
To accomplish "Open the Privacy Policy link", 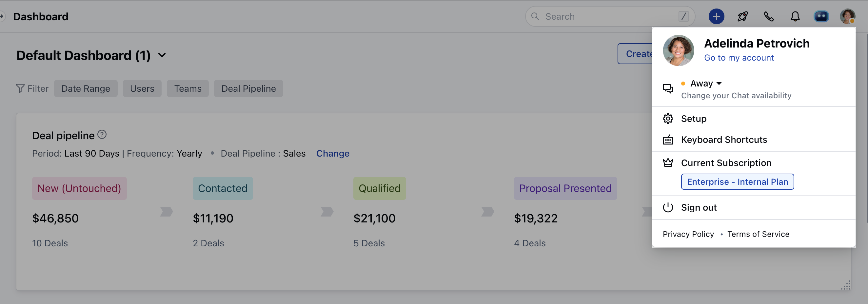I will pos(688,234).
